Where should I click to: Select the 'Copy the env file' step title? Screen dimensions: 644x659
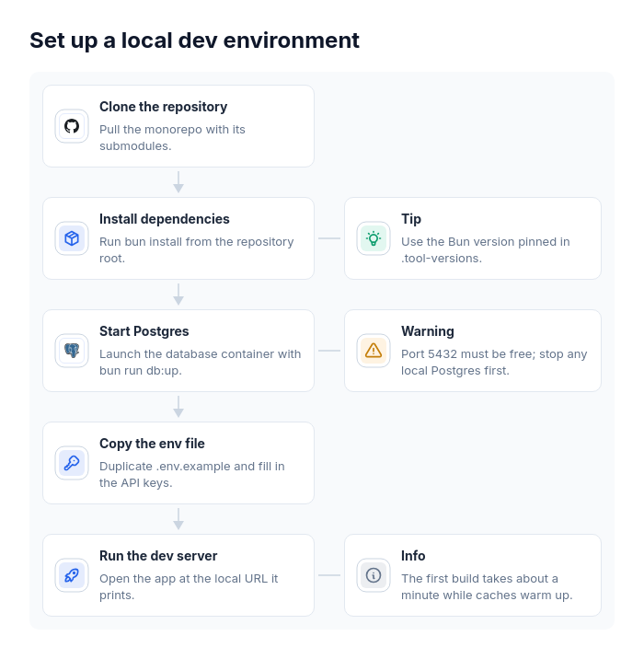coord(152,444)
